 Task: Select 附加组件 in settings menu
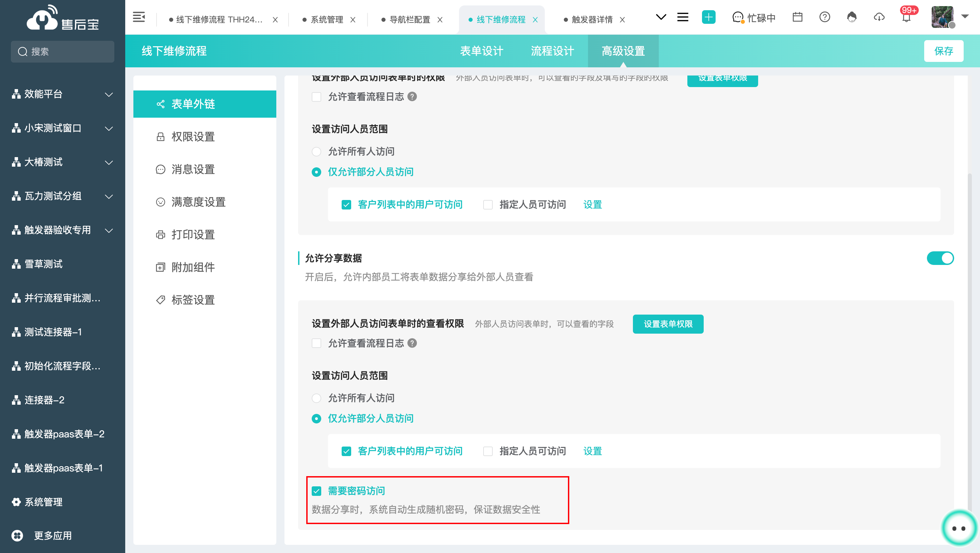[x=205, y=267]
